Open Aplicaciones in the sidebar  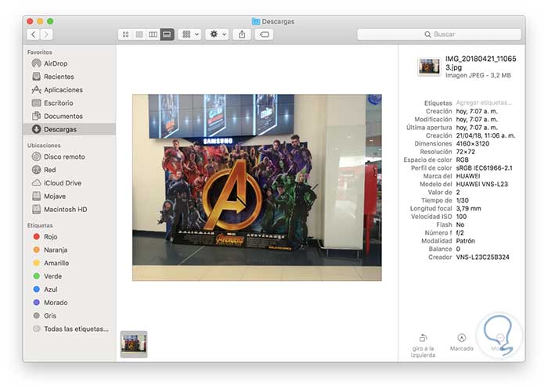[69, 90]
